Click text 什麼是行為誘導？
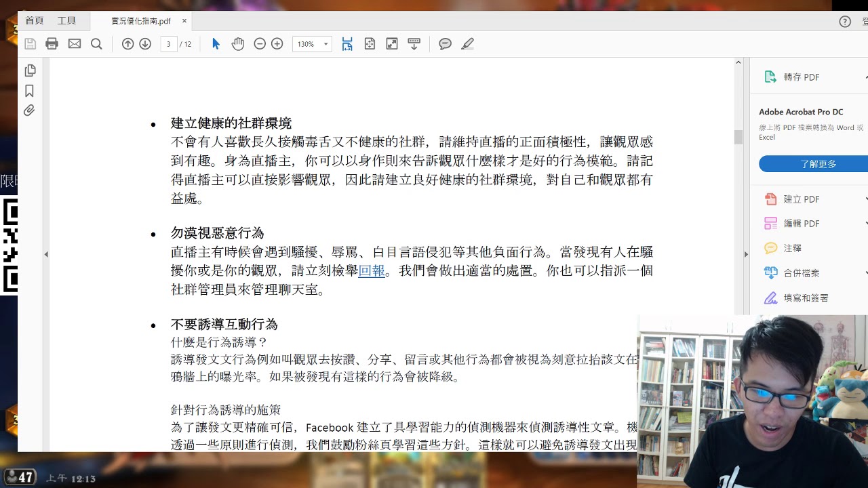The width and height of the screenshot is (868, 488). point(220,342)
